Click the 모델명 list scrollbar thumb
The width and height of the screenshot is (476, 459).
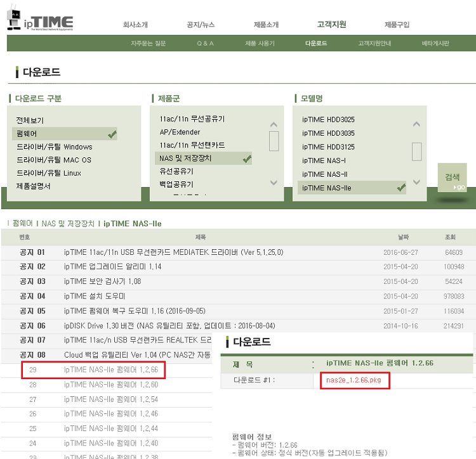coord(416,152)
